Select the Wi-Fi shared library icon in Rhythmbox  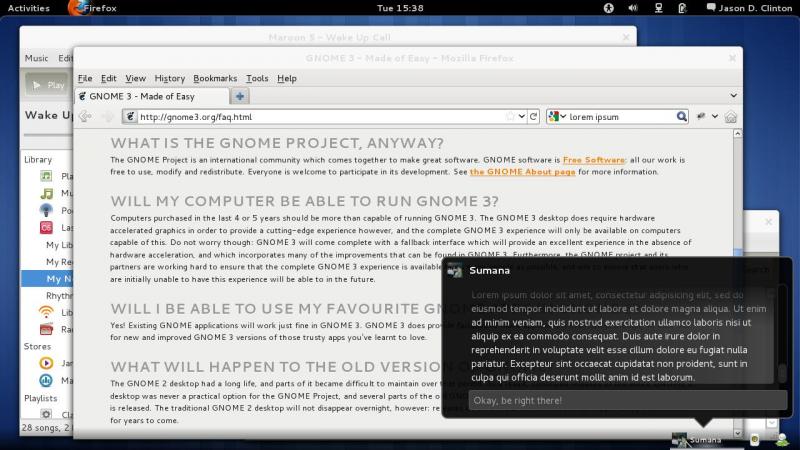(x=46, y=312)
